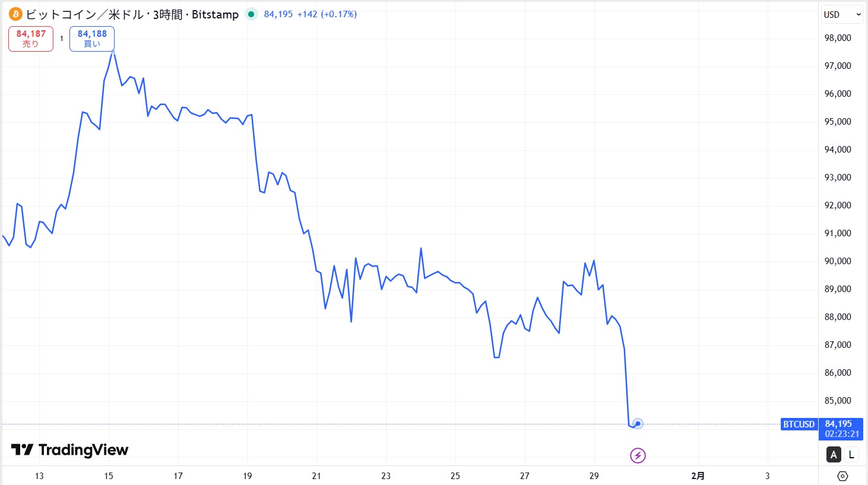
Task: Click the 2月 label on the time axis
Action: (x=698, y=476)
